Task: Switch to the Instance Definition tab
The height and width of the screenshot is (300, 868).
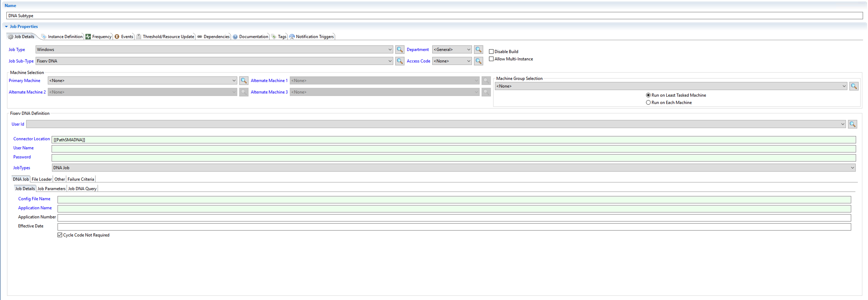Action: coord(62,37)
